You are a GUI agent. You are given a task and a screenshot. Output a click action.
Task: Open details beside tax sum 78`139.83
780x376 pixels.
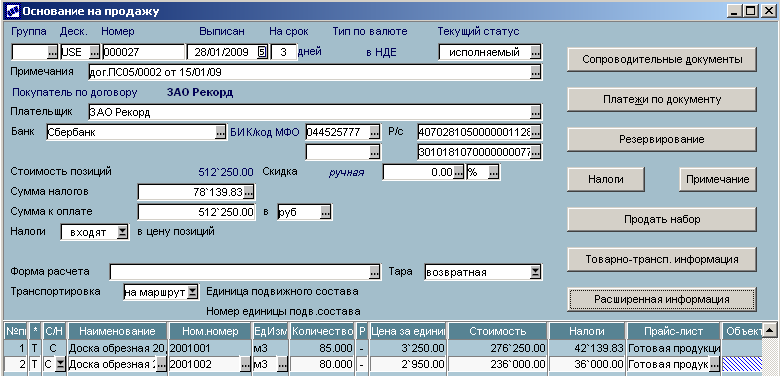[248, 192]
